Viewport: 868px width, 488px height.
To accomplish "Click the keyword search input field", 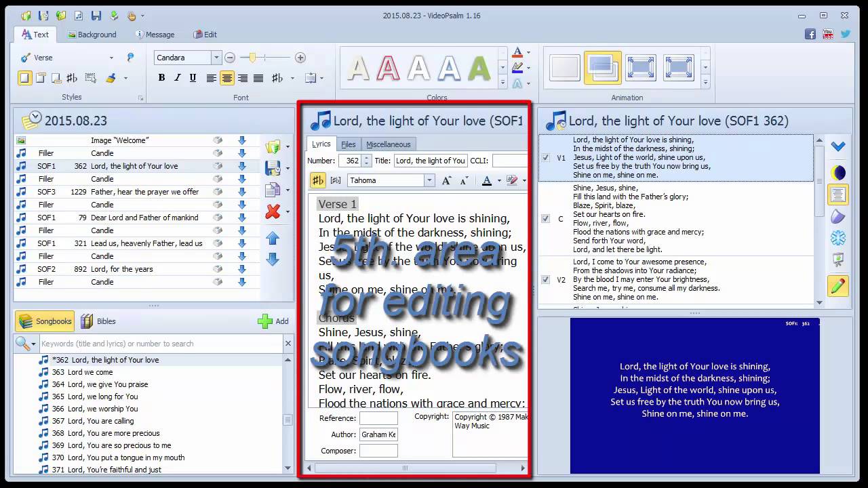I will [x=161, y=344].
